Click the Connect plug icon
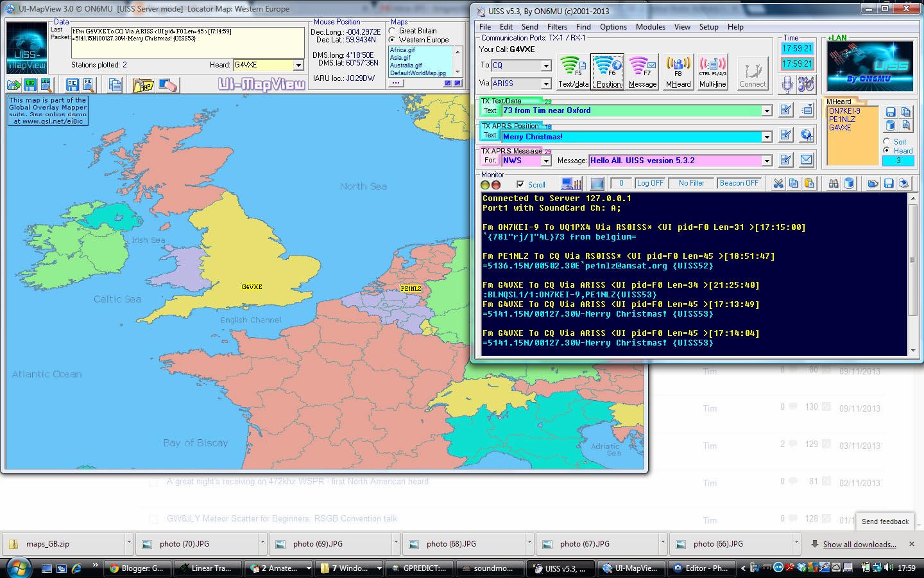This screenshot has height=578, width=924. click(753, 73)
